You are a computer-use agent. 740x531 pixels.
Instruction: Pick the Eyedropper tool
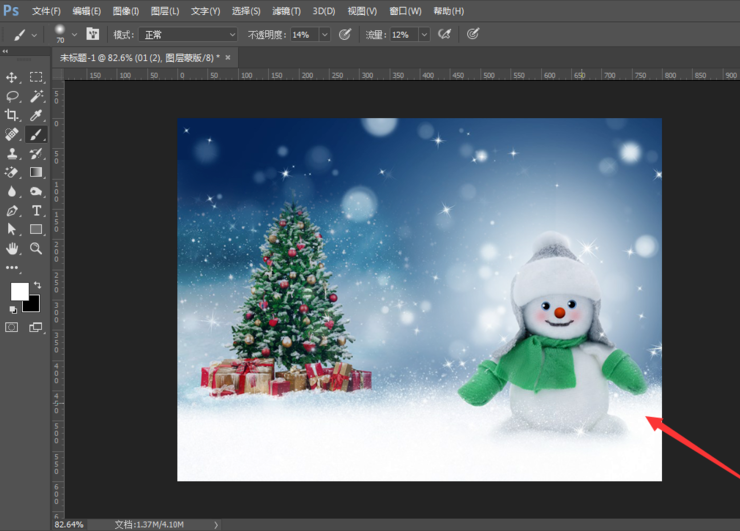(x=36, y=115)
